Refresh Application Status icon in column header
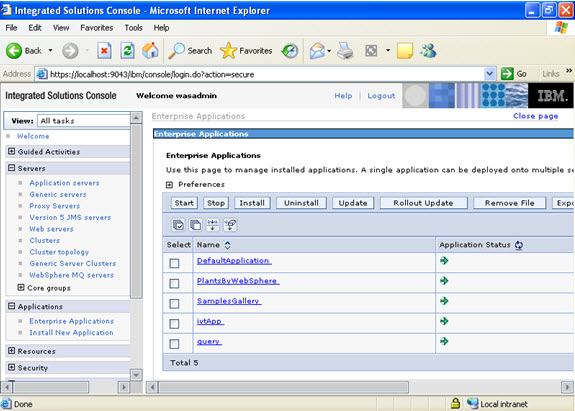The height and width of the screenshot is (411, 575). [x=519, y=245]
